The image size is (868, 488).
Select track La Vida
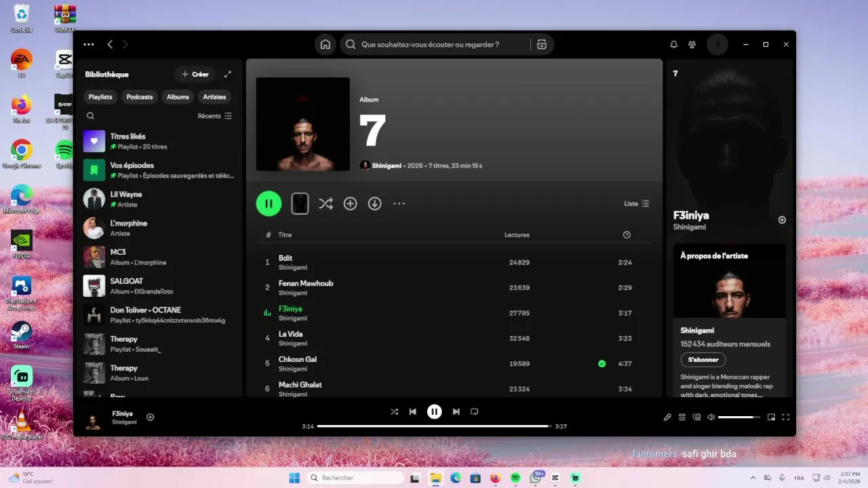pyautogui.click(x=454, y=338)
